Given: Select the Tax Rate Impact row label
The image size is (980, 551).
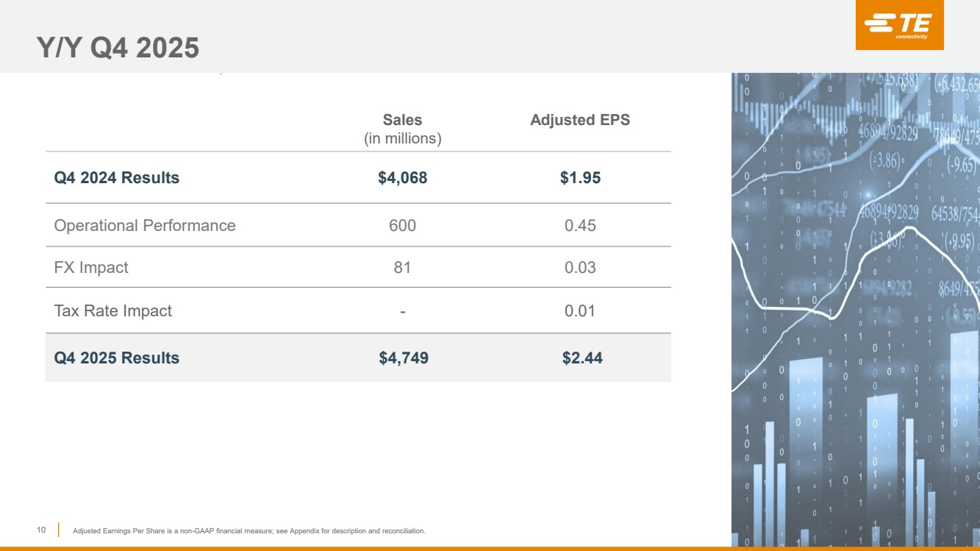Looking at the screenshot, I should pos(112,310).
